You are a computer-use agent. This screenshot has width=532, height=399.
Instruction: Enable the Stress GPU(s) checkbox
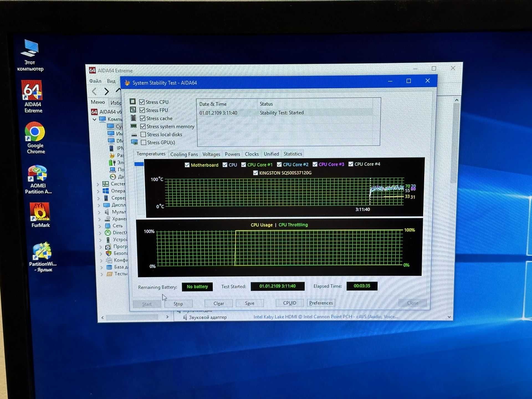tap(144, 142)
